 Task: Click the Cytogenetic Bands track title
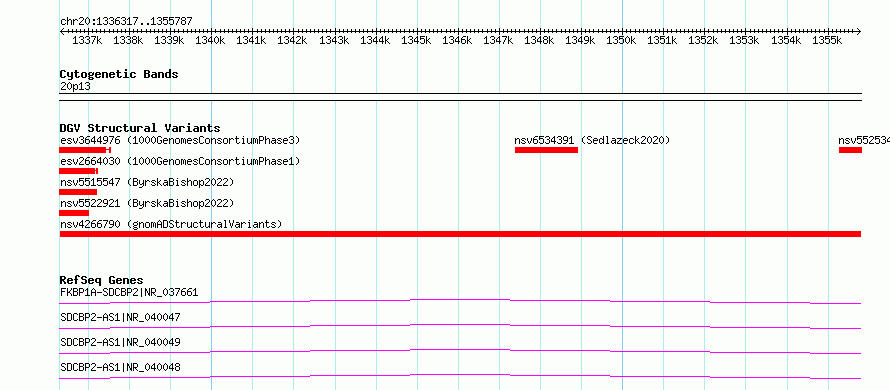click(x=119, y=74)
